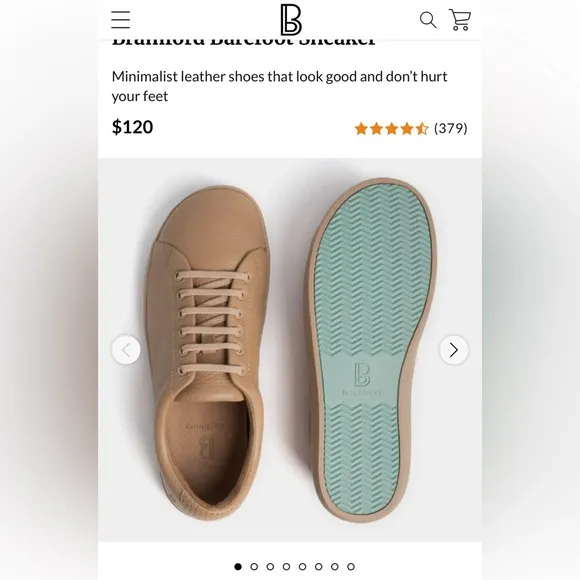This screenshot has width=580, height=580.
Task: Go to next product image arrow
Action: point(454,350)
